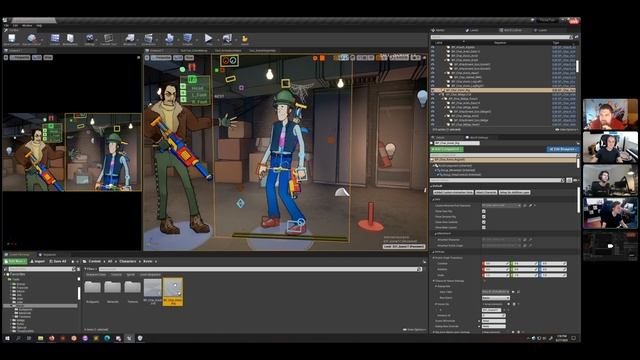Click the green Add Component button
The height and width of the screenshot is (360, 640).
[446, 149]
